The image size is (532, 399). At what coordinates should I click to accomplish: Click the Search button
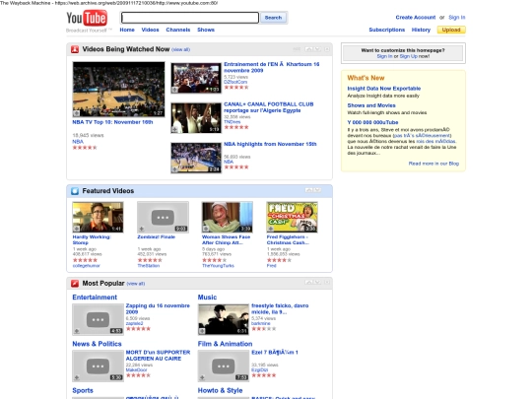[x=274, y=18]
